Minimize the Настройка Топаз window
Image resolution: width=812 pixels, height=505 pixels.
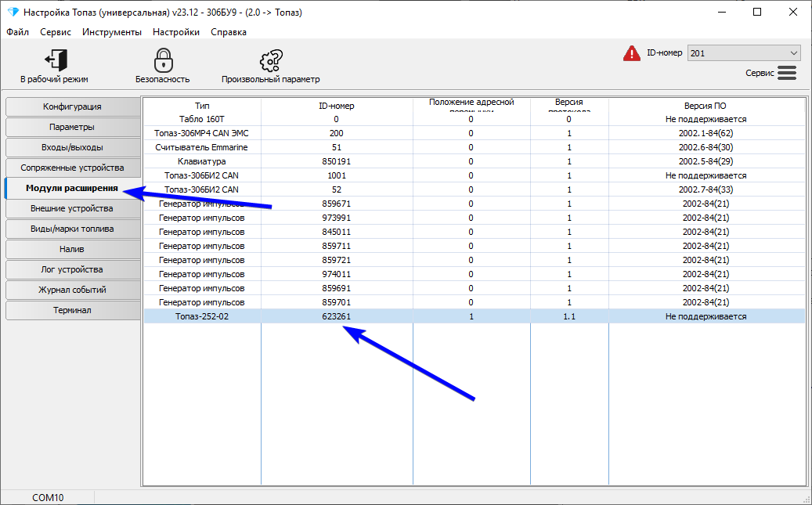coord(721,12)
